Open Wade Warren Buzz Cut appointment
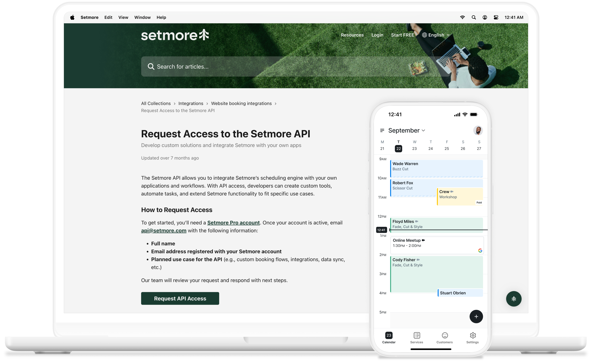592x364 pixels. (437, 169)
